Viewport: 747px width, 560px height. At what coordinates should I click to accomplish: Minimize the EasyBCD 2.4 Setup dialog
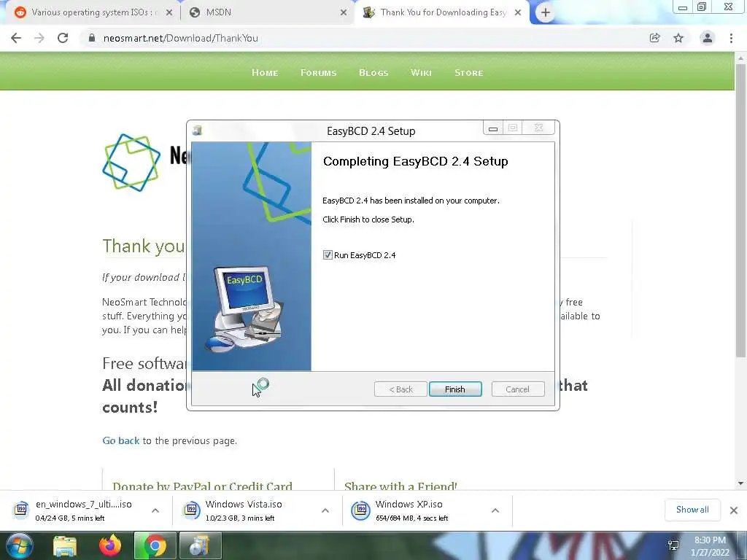tap(493, 128)
